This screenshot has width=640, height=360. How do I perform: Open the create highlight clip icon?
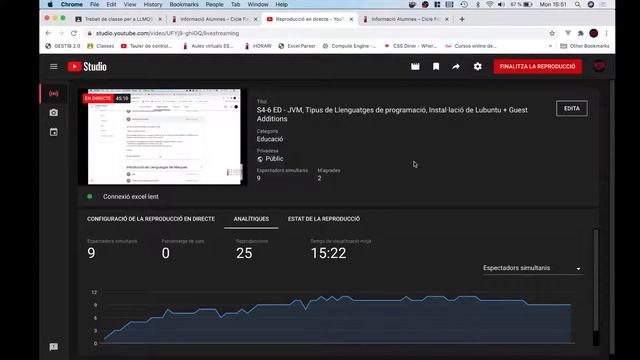[x=415, y=67]
